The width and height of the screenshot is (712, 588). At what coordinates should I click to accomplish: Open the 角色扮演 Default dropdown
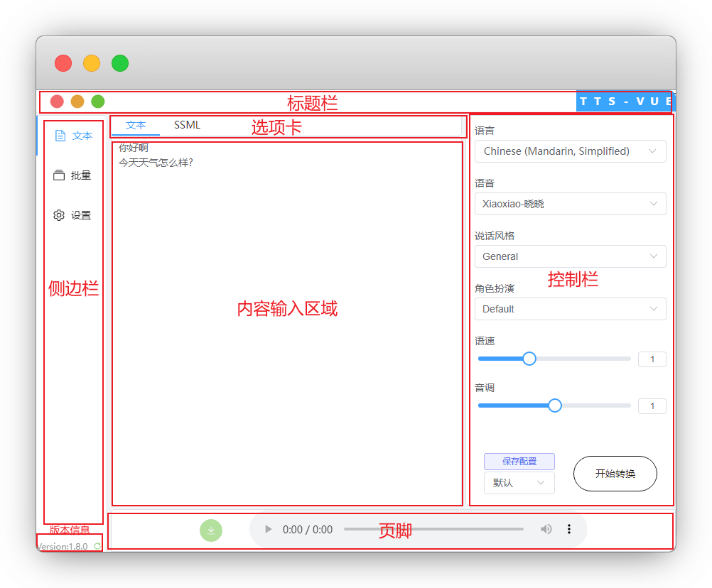[570, 309]
